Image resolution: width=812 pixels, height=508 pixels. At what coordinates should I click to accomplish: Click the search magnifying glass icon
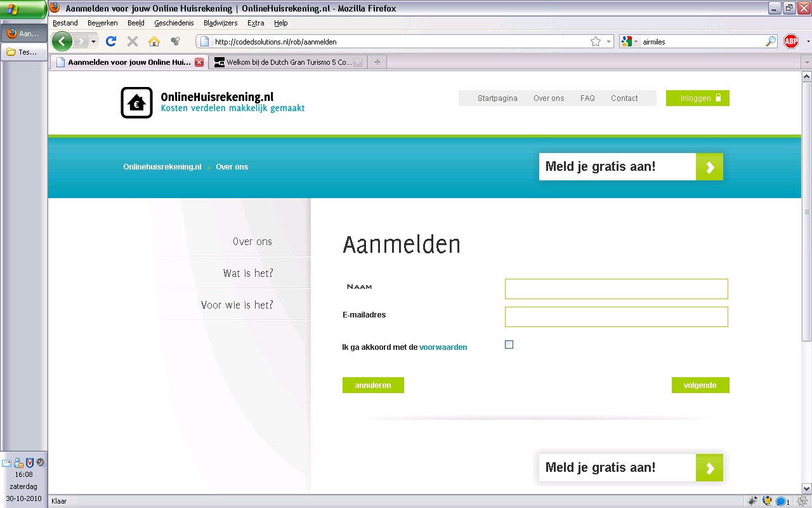pyautogui.click(x=771, y=42)
